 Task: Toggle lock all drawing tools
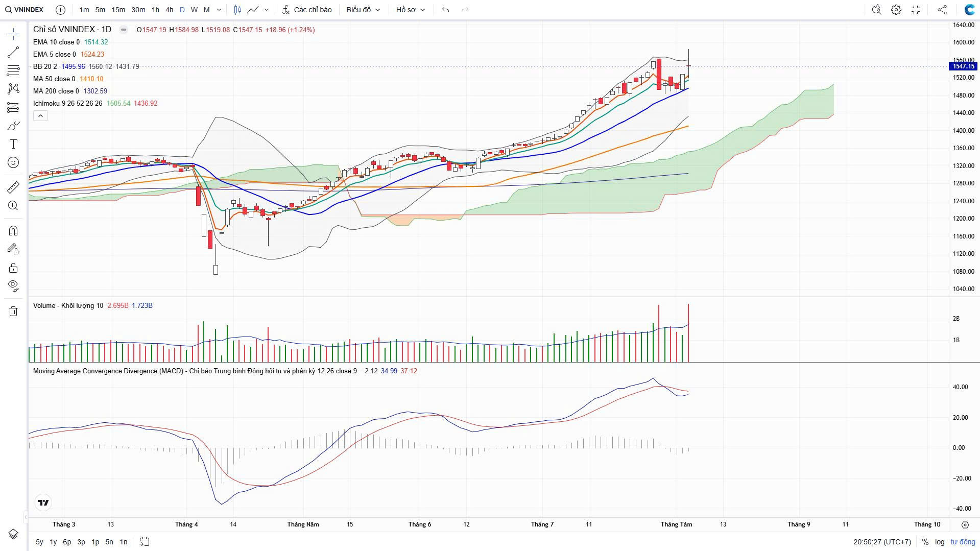tap(13, 268)
